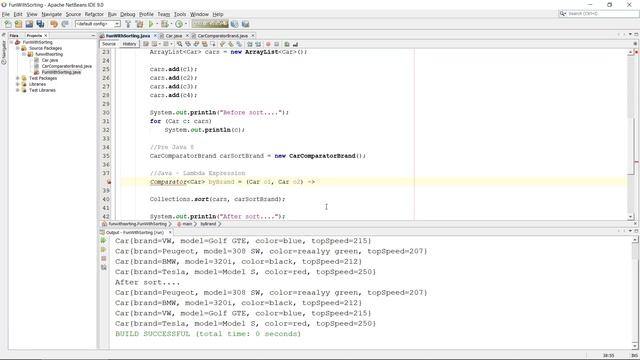The height and width of the screenshot is (360, 640).
Task: Click the New File toolbar icon
Action: [8, 24]
